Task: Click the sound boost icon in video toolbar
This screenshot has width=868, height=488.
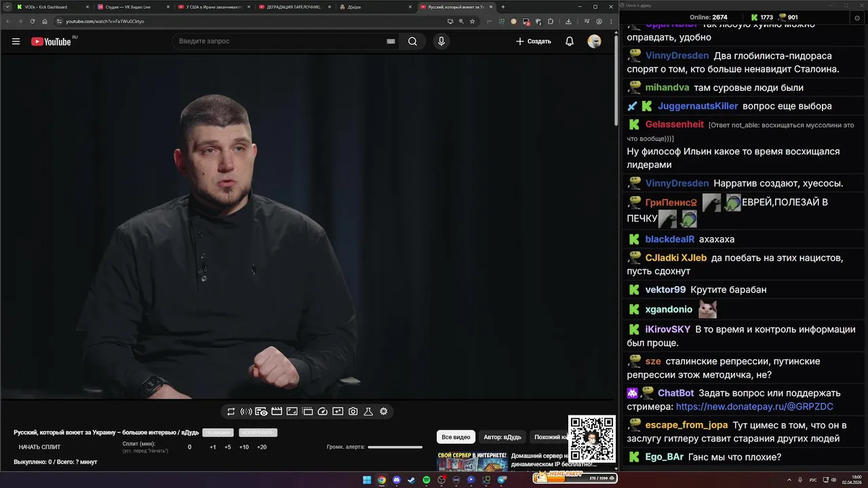Action: tap(246, 411)
